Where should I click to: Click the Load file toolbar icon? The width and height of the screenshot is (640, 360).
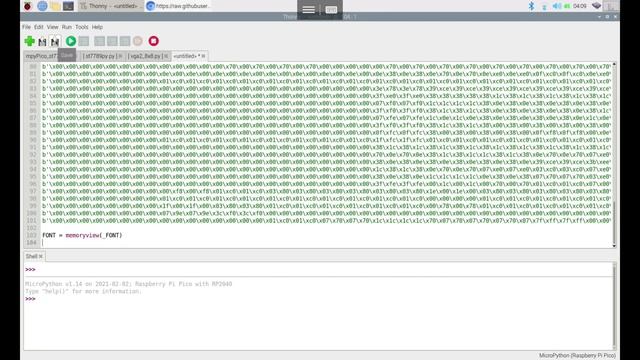(x=42, y=42)
